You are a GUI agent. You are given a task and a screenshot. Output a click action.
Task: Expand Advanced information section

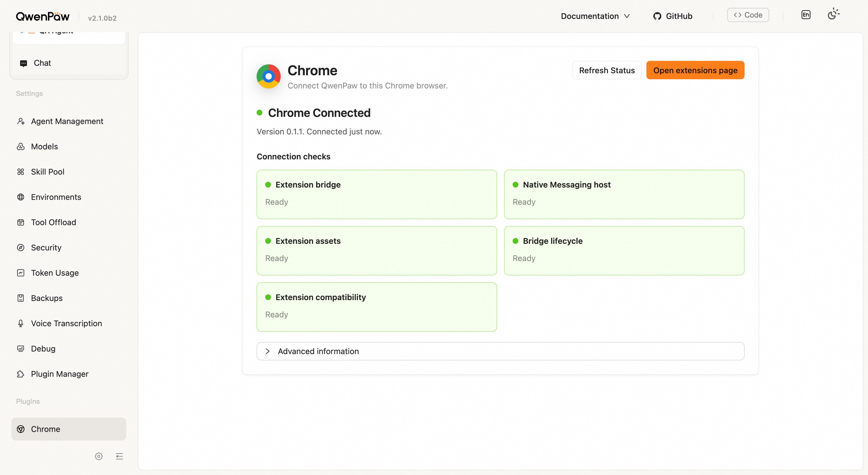[500, 351]
